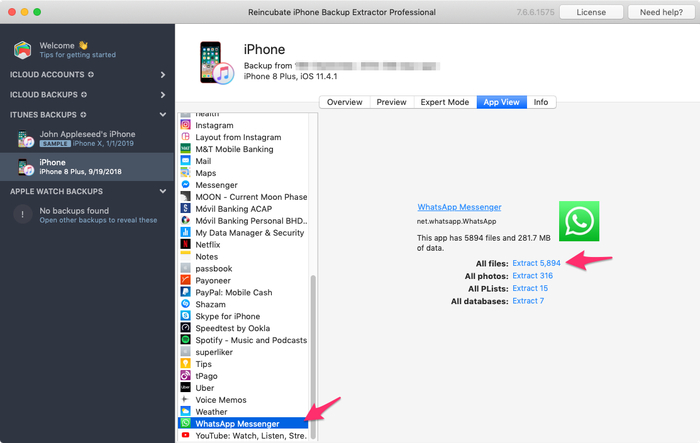
Task: Switch to the Preview tab
Action: [x=392, y=102]
